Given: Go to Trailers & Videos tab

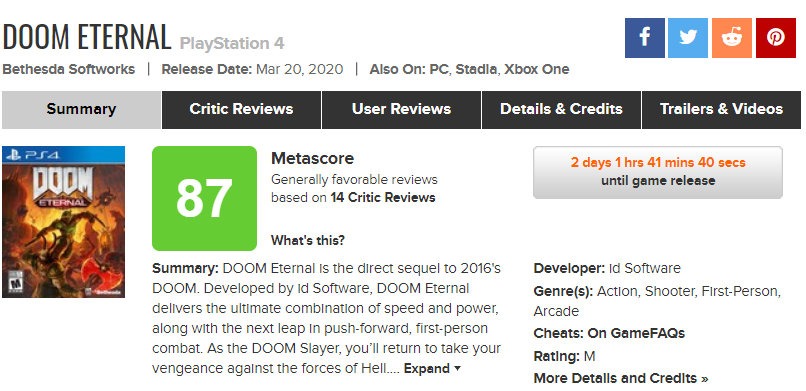Looking at the screenshot, I should coord(721,109).
